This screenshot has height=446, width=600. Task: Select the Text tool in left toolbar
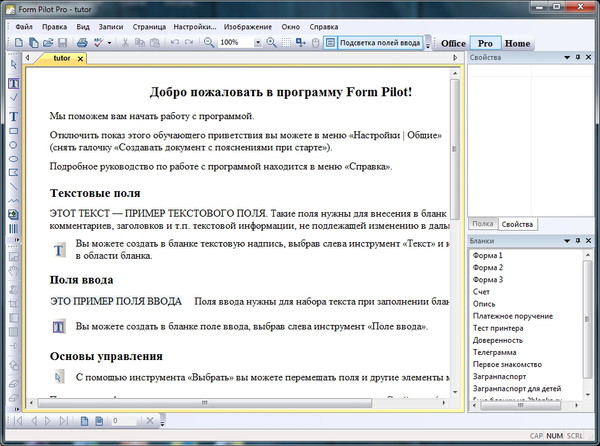tap(13, 116)
